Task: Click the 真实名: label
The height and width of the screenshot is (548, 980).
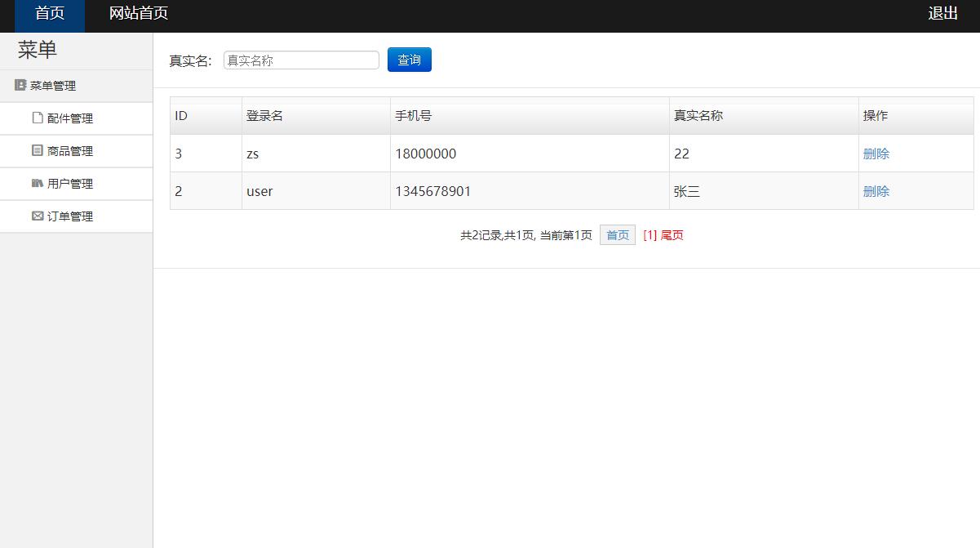Action: pyautogui.click(x=190, y=60)
